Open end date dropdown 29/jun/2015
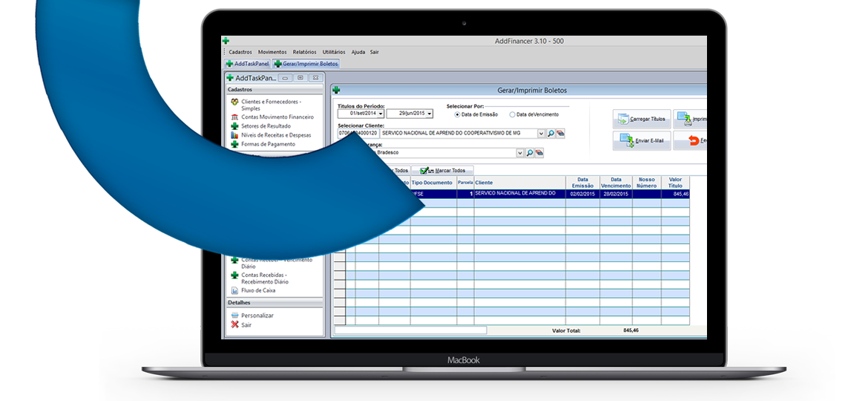 pos(430,114)
